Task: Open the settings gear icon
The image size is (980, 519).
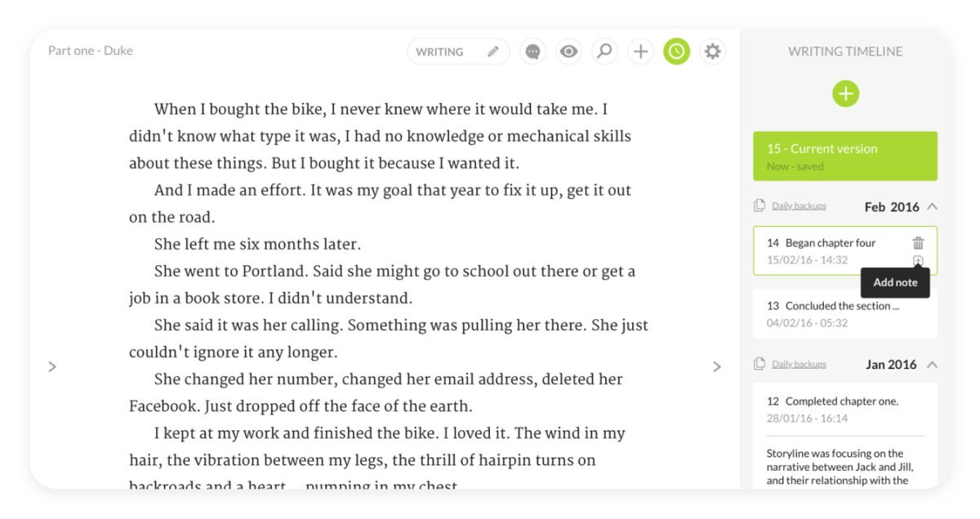Action: point(713,51)
